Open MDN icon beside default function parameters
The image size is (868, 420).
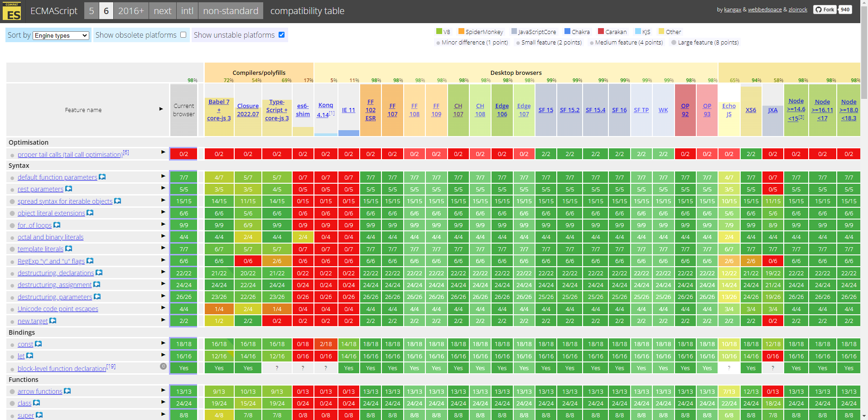[x=102, y=177]
